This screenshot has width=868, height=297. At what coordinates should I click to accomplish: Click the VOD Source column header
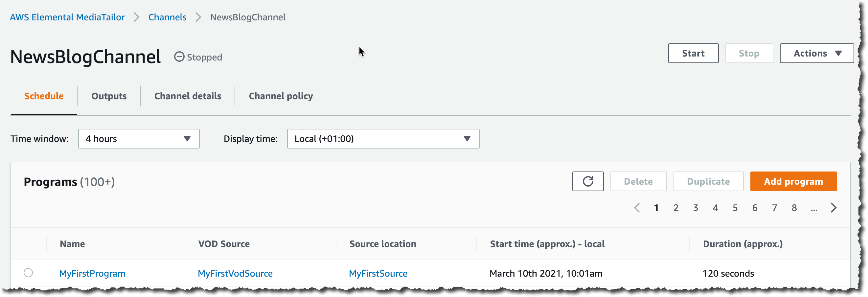[x=224, y=244]
